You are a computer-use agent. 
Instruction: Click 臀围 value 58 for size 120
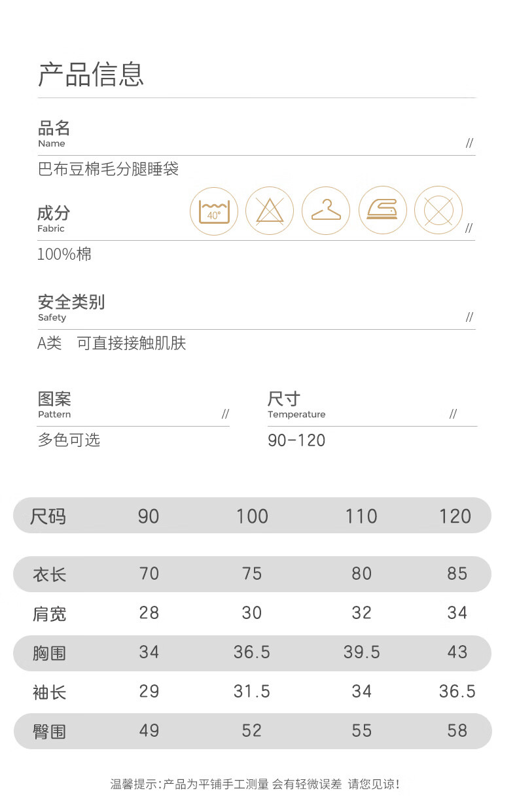457,731
